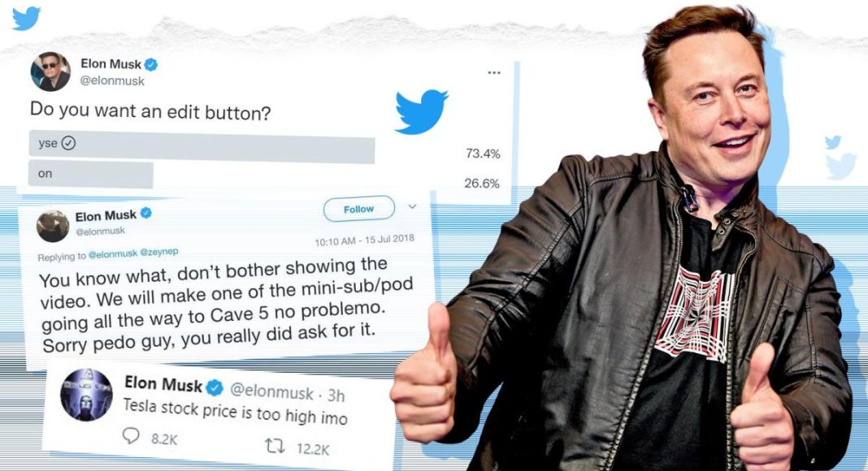Click the 3h timestamp on the Tesla tweet
Viewport: 868px width, 471px height.
(x=336, y=395)
